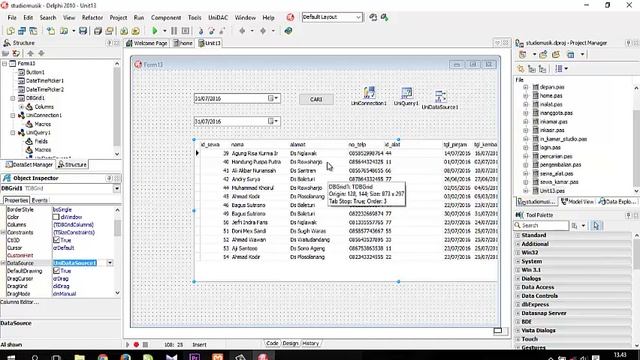Expand the Data Access palette category
This screenshot has height=360, width=640.
(518, 287)
